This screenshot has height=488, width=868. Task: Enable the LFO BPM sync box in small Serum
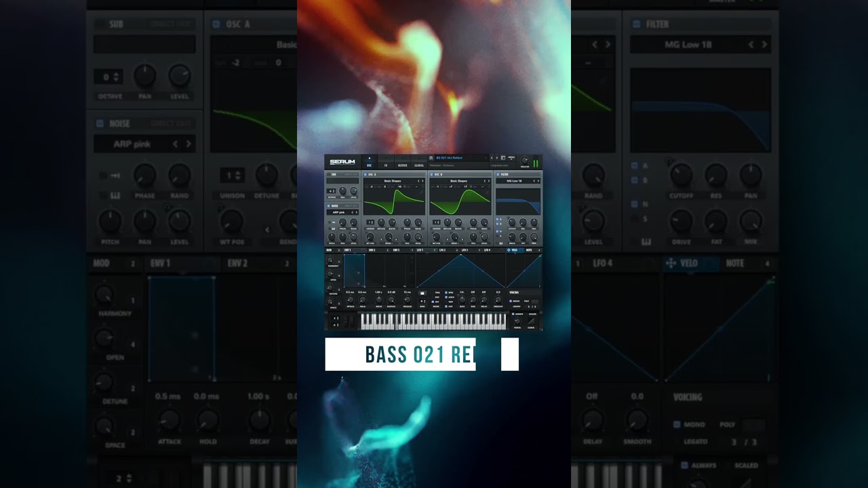coord(446,293)
